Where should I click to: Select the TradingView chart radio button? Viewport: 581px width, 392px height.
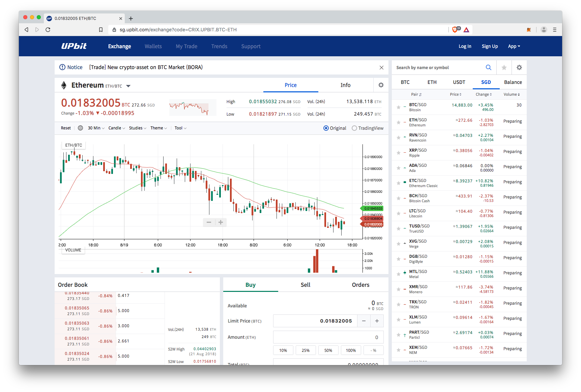354,128
